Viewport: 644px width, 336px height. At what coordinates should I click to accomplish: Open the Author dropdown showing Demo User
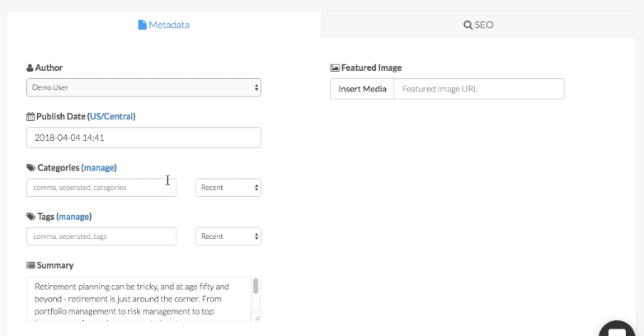(143, 88)
